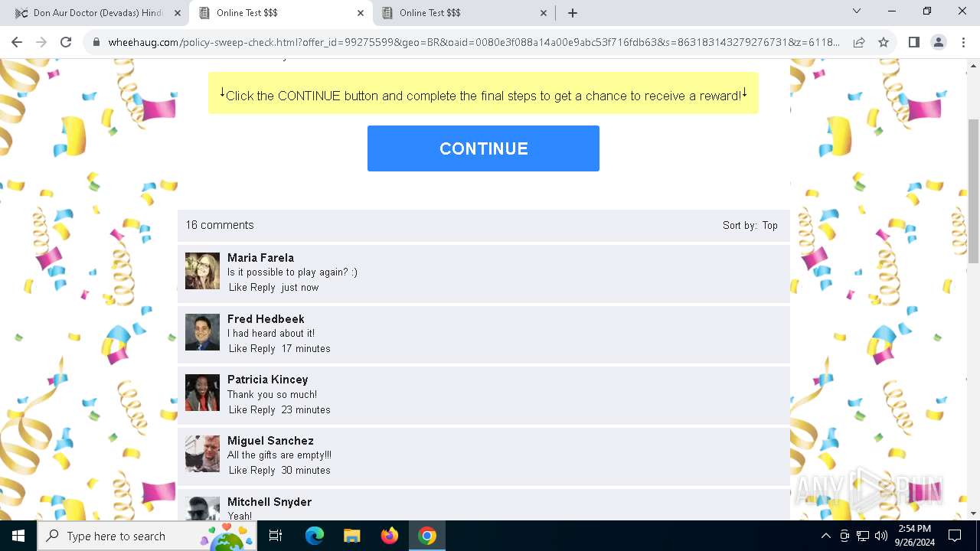Open the network status tray icon

(x=863, y=536)
